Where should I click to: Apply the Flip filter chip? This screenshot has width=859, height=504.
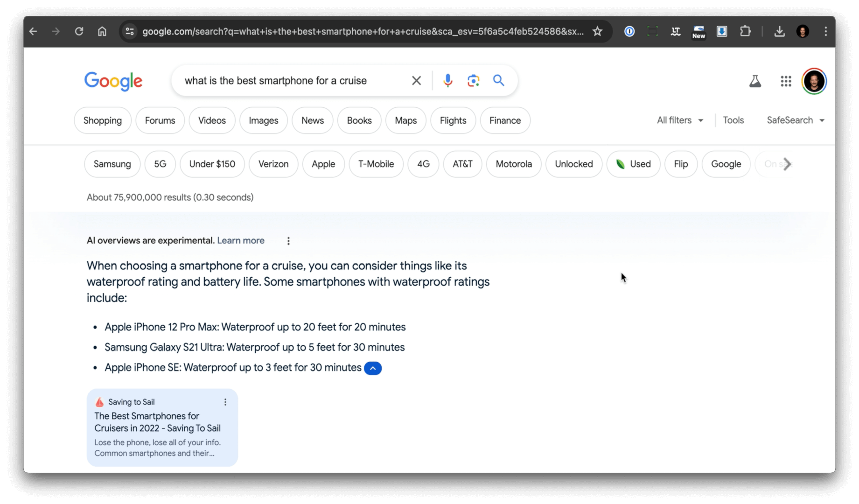pyautogui.click(x=681, y=164)
